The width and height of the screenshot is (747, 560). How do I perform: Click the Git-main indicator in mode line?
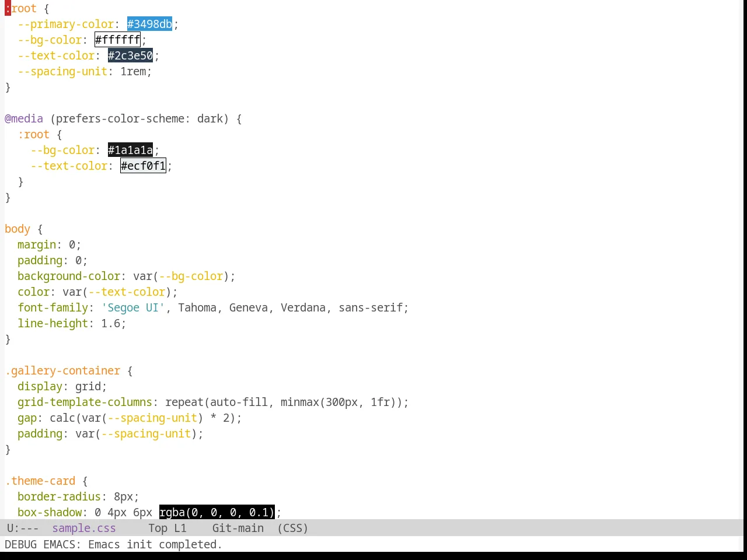pos(238,528)
